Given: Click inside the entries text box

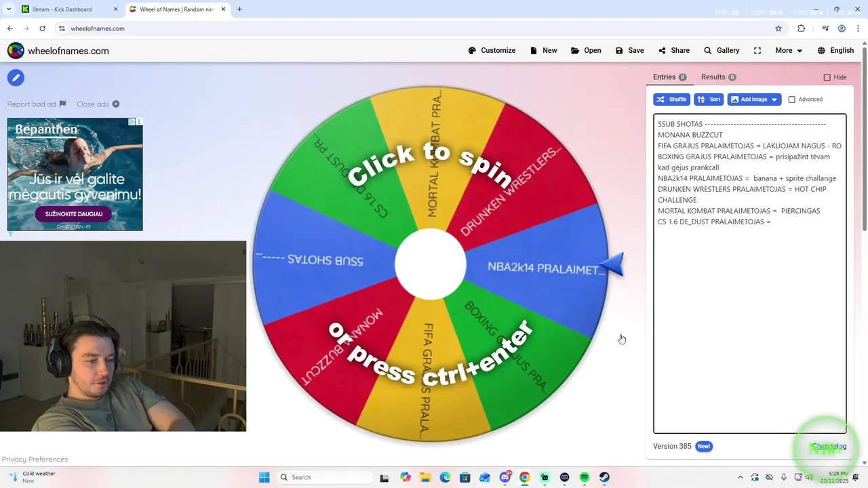Looking at the screenshot, I should coord(749,273).
